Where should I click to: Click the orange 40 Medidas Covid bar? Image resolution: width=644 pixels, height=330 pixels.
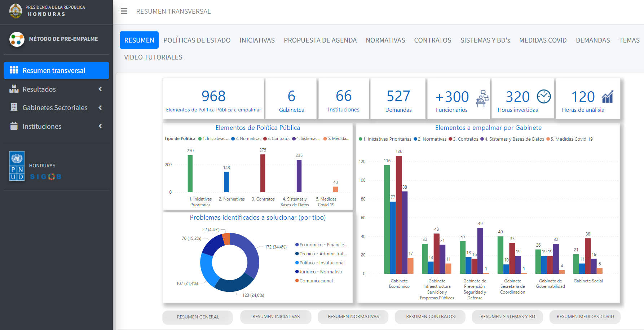[335, 189]
